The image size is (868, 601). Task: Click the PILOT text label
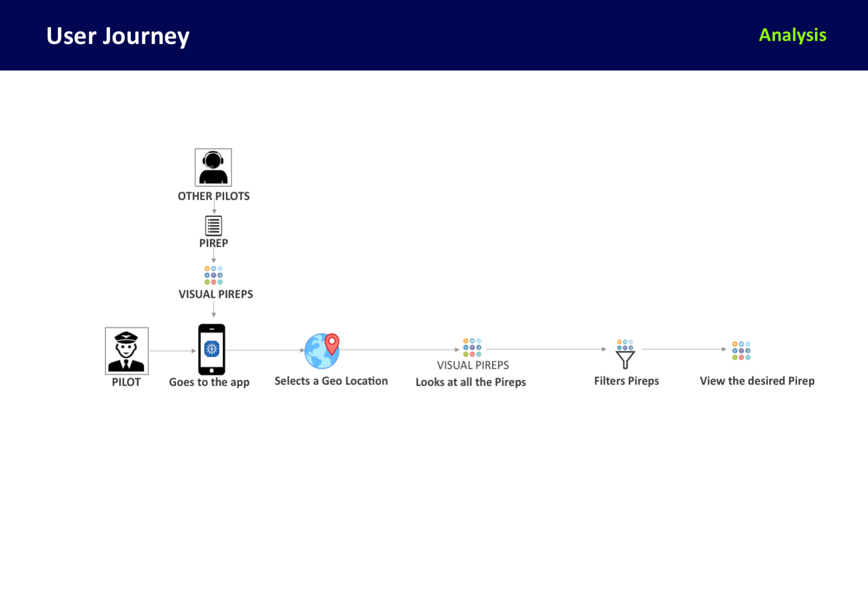(x=126, y=382)
